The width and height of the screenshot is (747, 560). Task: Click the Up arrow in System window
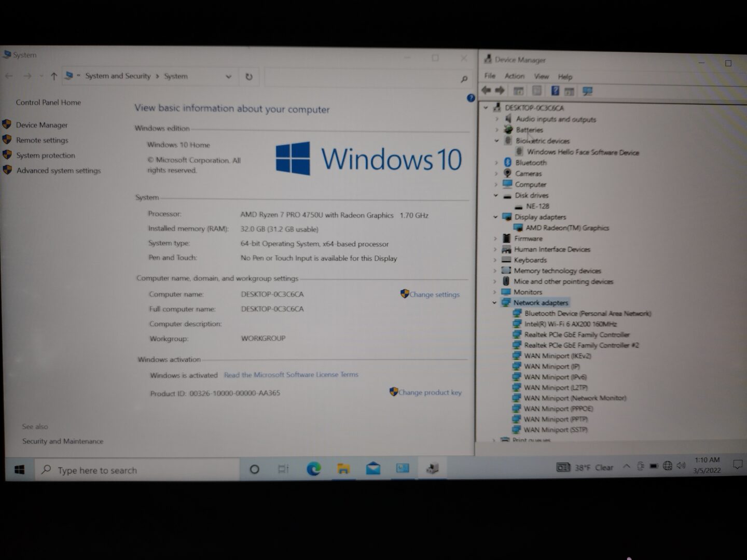53,76
